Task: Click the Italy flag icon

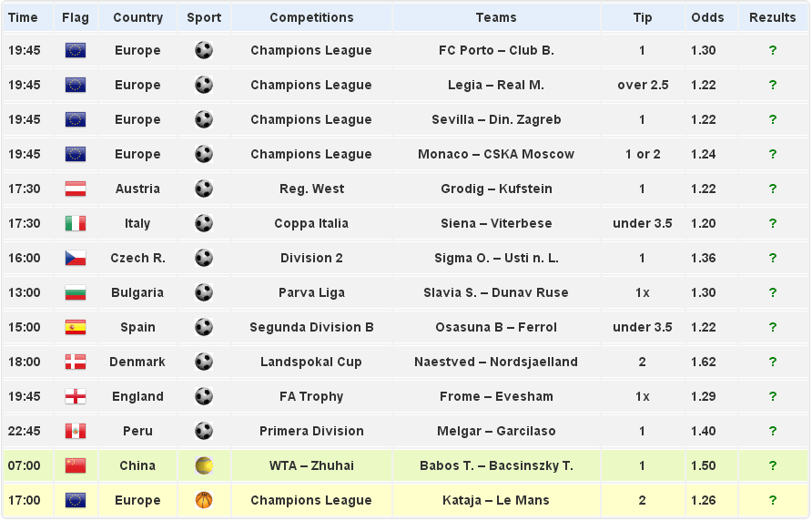Action: (76, 224)
